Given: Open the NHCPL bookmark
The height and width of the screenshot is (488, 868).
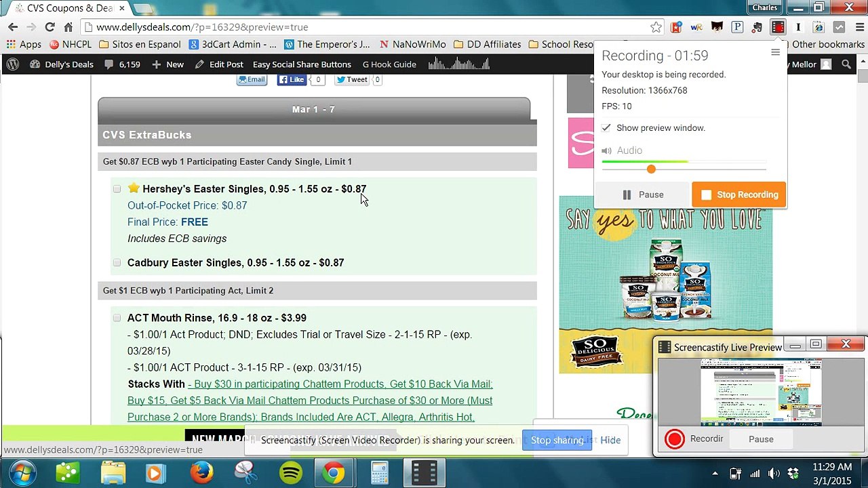Looking at the screenshot, I should 70,45.
